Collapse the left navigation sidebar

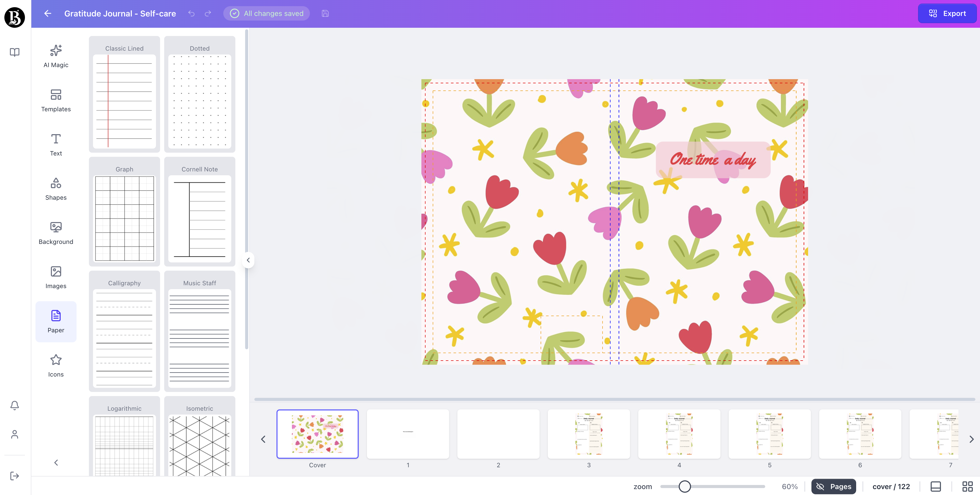(x=56, y=462)
